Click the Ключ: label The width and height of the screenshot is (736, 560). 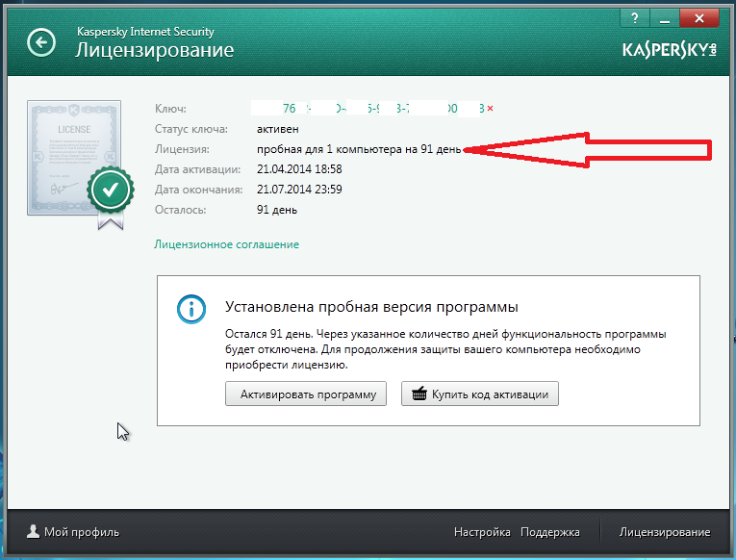click(170, 109)
